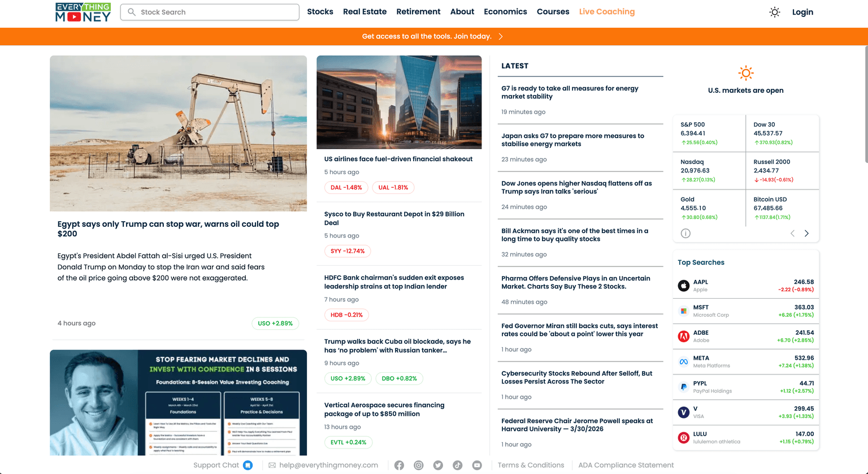Click the Stock Search input field
The height and width of the screenshot is (474, 868).
coord(210,12)
